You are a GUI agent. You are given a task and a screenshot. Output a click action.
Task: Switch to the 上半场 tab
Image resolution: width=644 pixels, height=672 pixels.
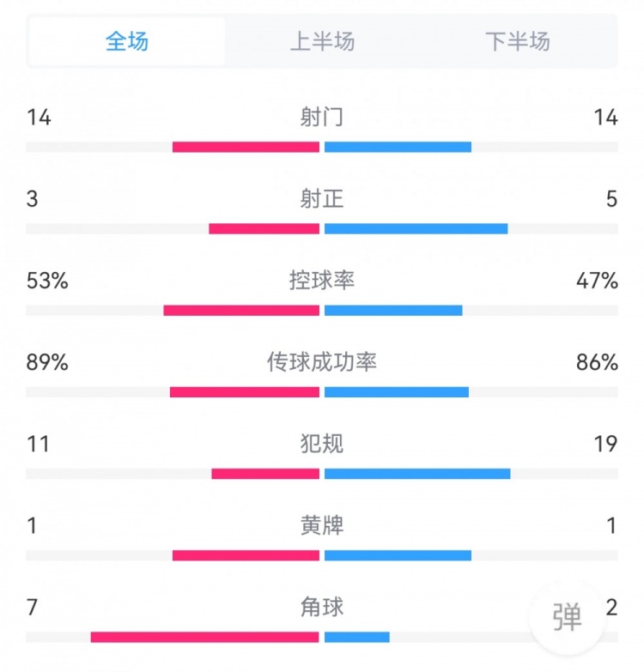[x=322, y=41]
